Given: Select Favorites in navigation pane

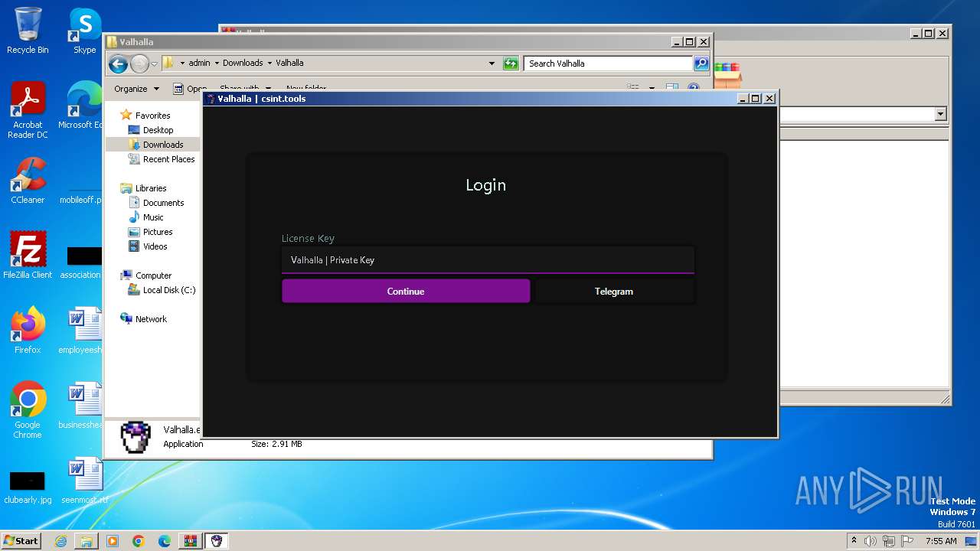Looking at the screenshot, I should (152, 116).
